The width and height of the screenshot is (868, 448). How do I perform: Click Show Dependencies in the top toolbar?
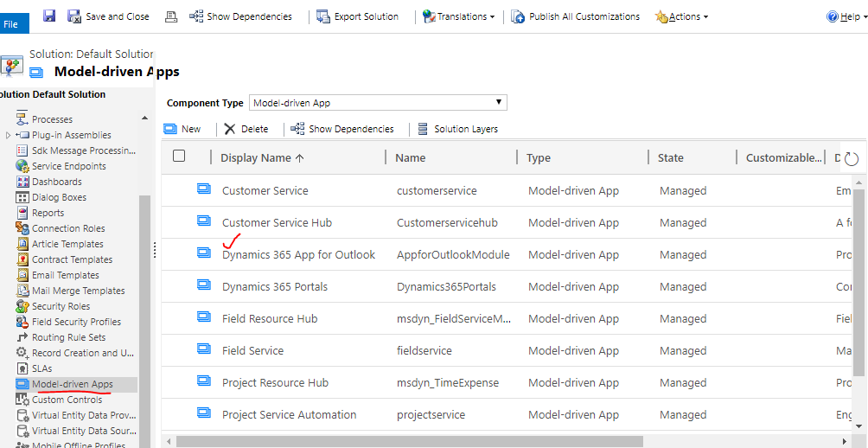pyautogui.click(x=240, y=16)
